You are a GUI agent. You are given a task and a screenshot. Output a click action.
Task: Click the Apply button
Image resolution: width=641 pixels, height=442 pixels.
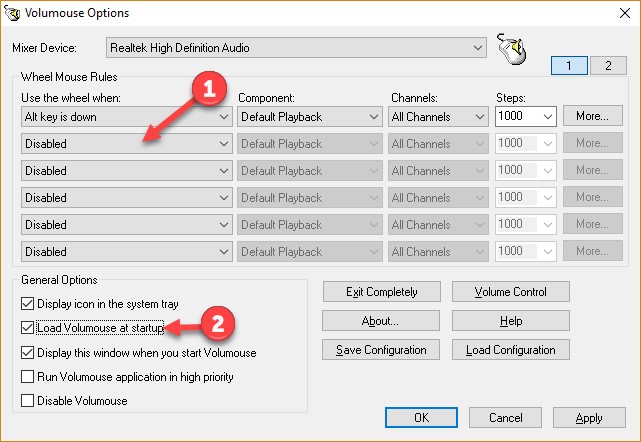pos(589,418)
